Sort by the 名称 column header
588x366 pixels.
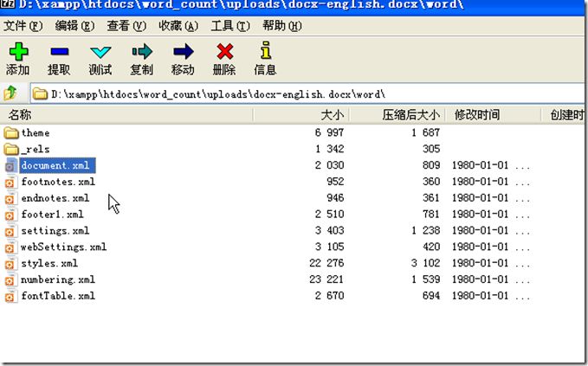(126, 115)
